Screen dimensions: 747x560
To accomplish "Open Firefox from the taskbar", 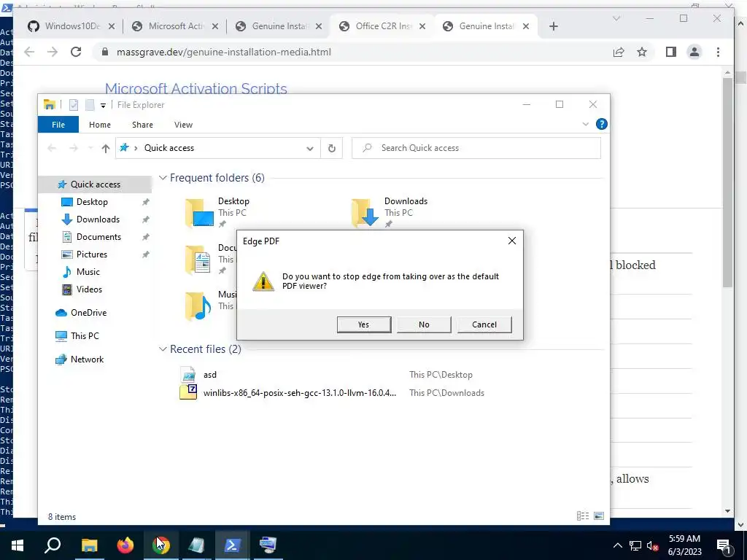I will coord(125,545).
